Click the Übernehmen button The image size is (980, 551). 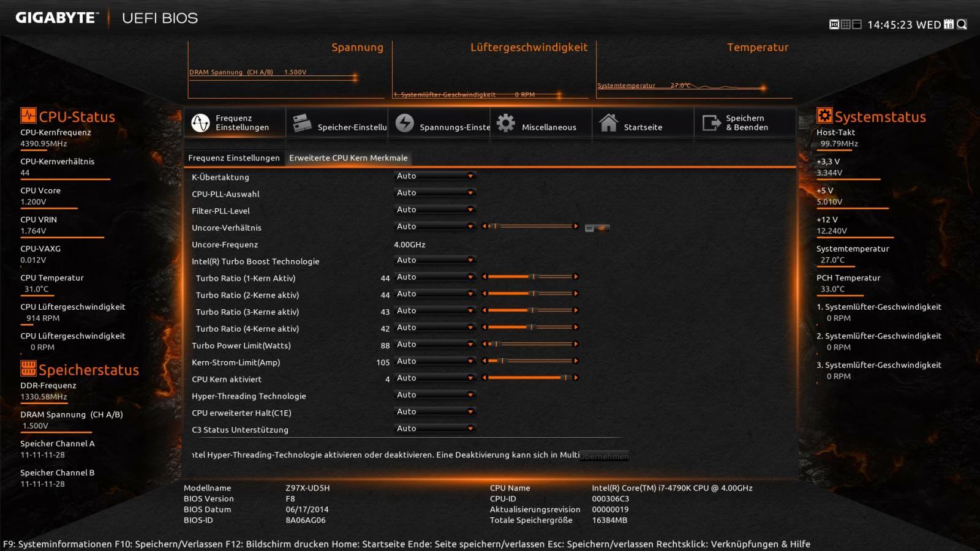coord(604,456)
